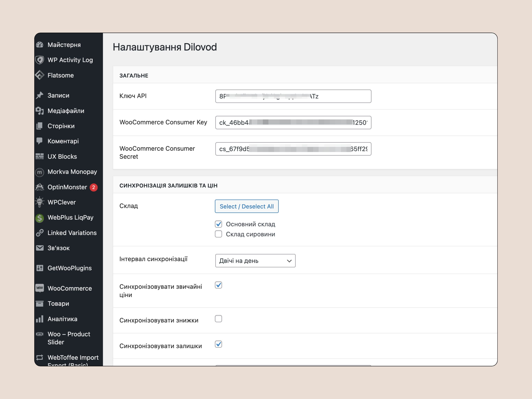The image size is (532, 399).
Task: Click the Записи pushpin icon
Action: pyautogui.click(x=40, y=95)
